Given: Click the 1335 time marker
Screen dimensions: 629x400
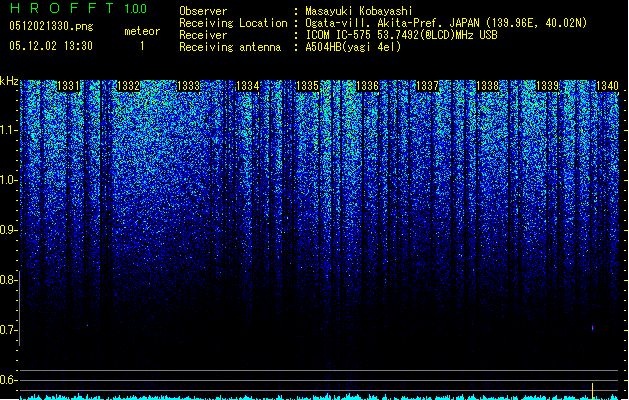Looking at the screenshot, I should [x=307, y=86].
